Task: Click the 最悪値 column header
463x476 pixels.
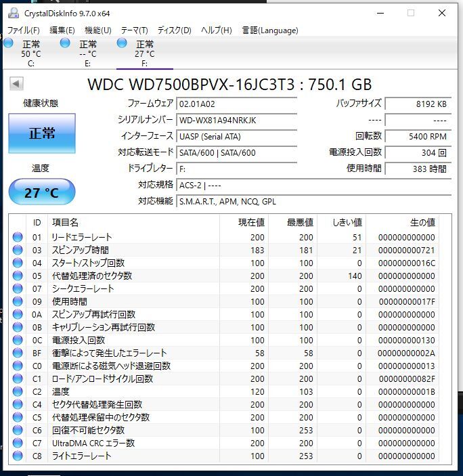Action: pos(293,223)
